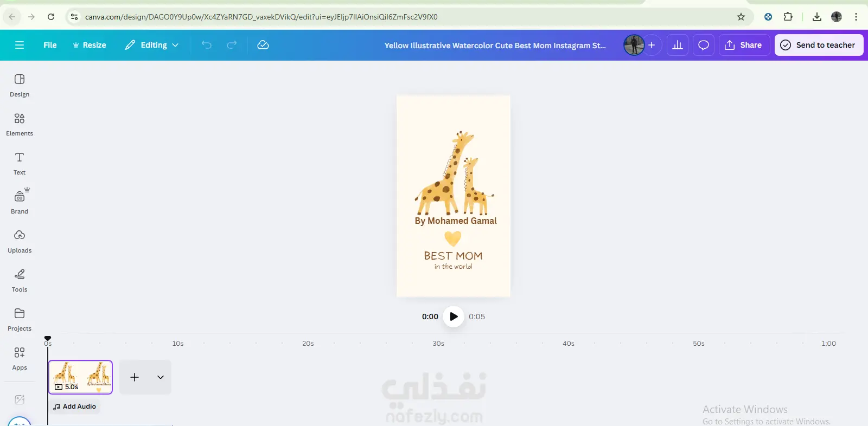This screenshot has height=426, width=868.
Task: Open the Tools panel
Action: coord(20,280)
